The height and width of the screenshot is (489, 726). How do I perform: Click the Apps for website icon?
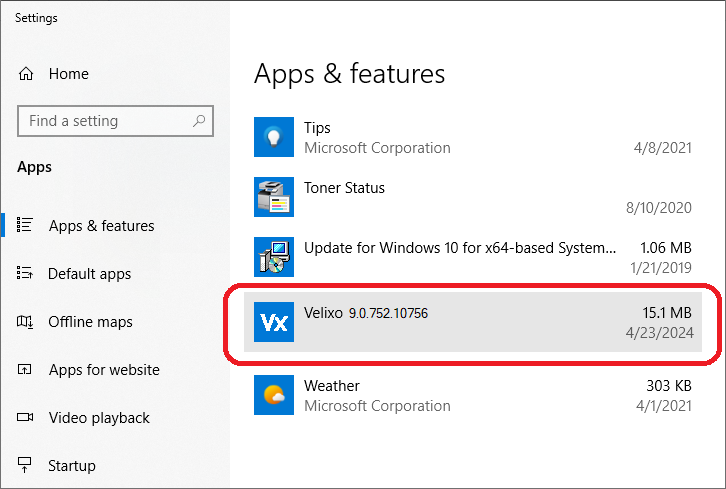coord(25,369)
